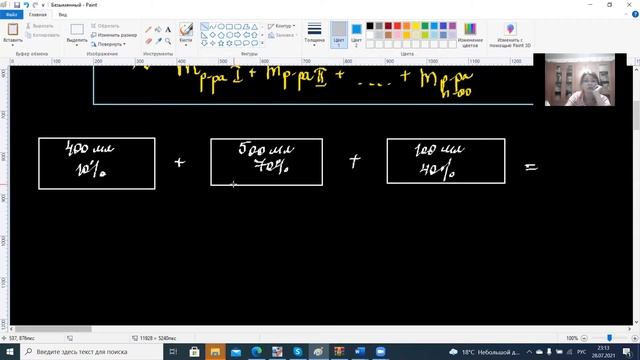The height and width of the screenshot is (360, 640).
Task: Open Paint Help question mark
Action: coord(636,14)
